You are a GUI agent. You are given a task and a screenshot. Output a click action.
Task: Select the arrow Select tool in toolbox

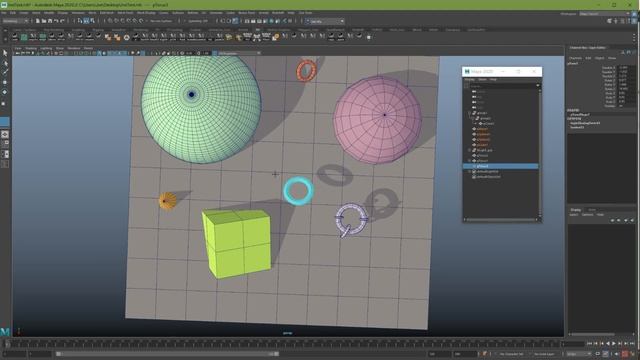coord(5,53)
